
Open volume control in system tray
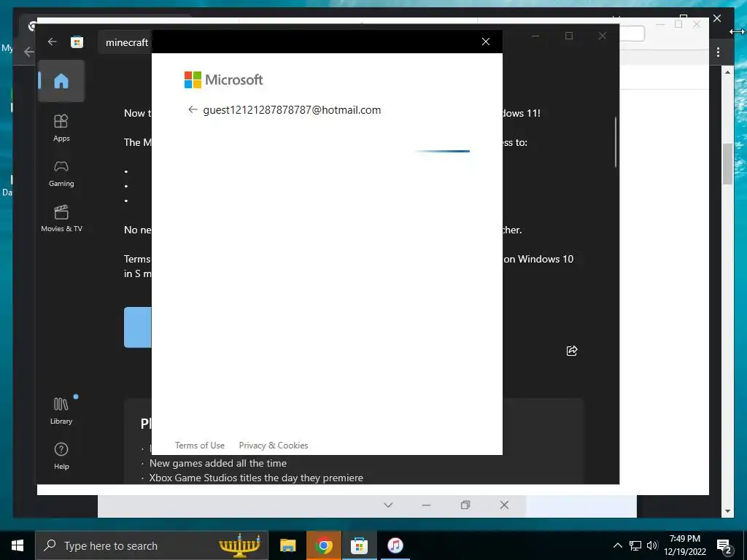click(652, 545)
